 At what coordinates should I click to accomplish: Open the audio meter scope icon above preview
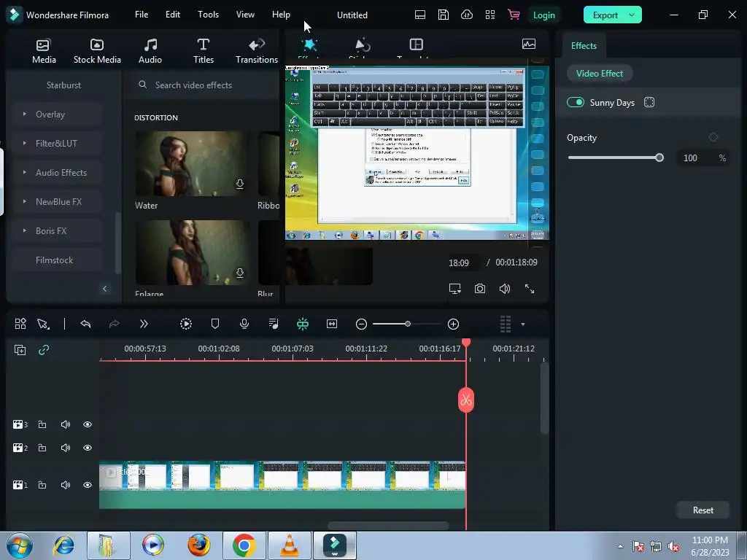pos(529,44)
